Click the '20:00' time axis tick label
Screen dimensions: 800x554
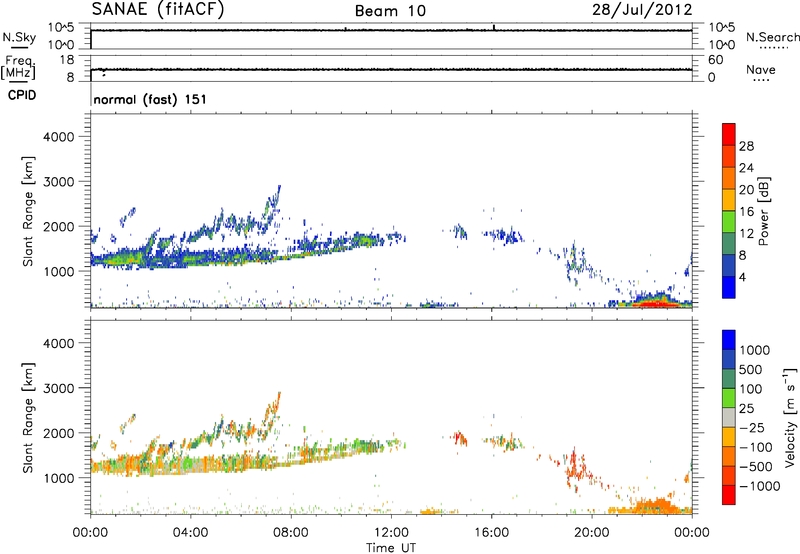tap(591, 533)
